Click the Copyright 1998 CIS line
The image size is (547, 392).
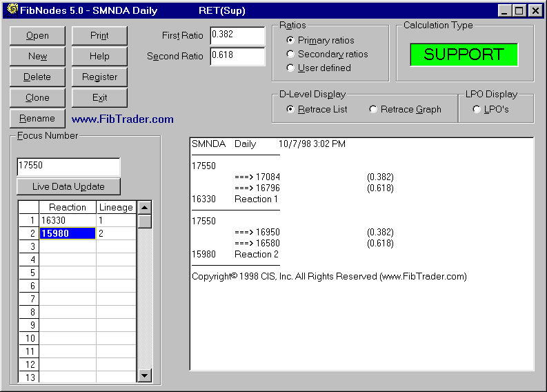[x=329, y=277]
